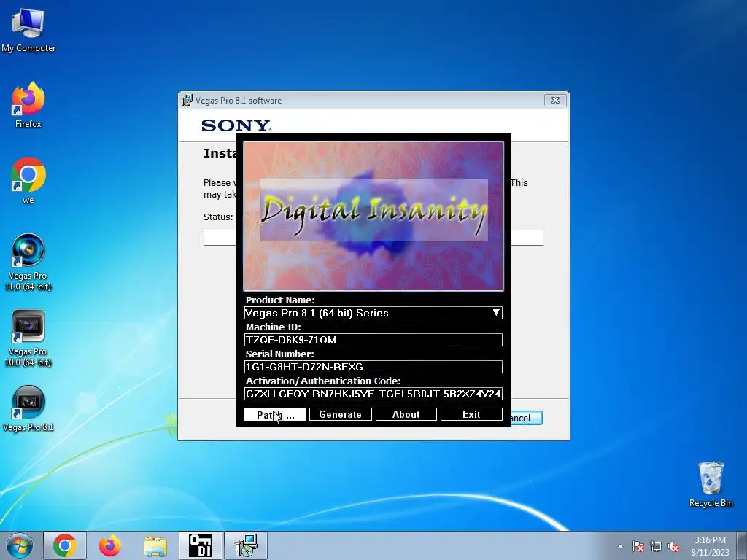Screen dimensions: 747x560
Task: Click the Exit button
Action: point(471,414)
